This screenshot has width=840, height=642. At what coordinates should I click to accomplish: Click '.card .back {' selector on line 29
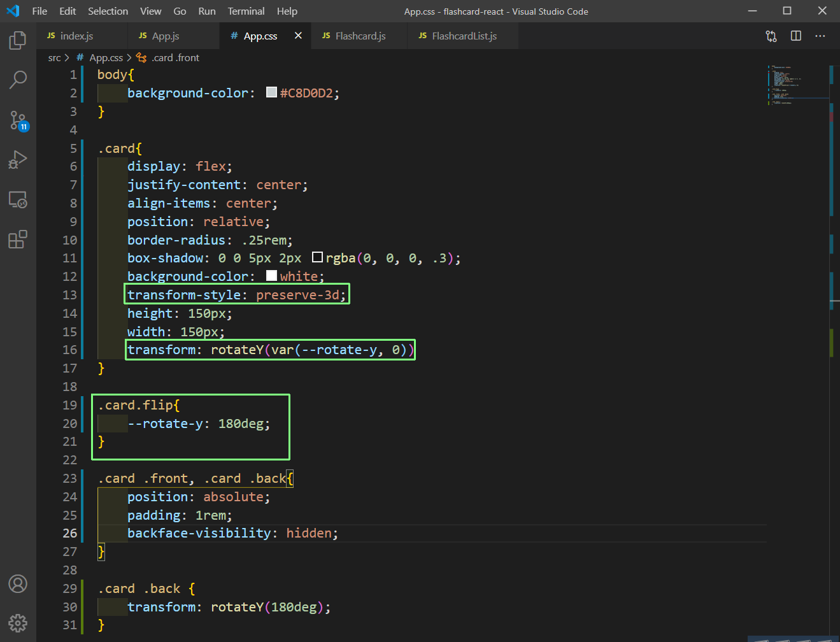point(146,588)
